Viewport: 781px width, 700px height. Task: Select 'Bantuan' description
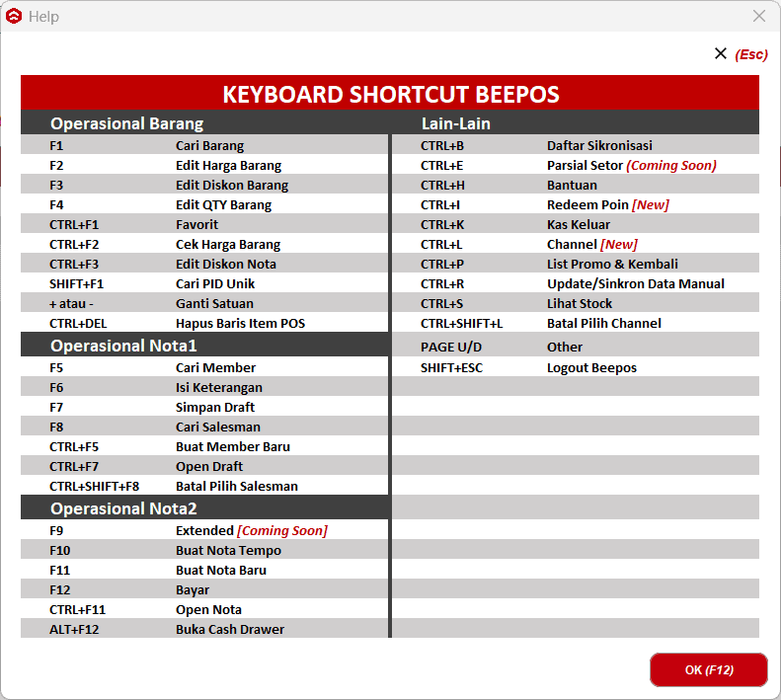(572, 186)
